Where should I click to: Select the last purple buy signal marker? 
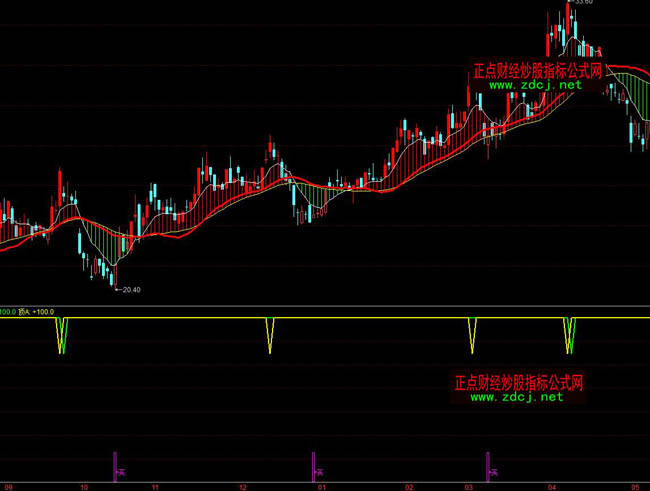click(488, 463)
